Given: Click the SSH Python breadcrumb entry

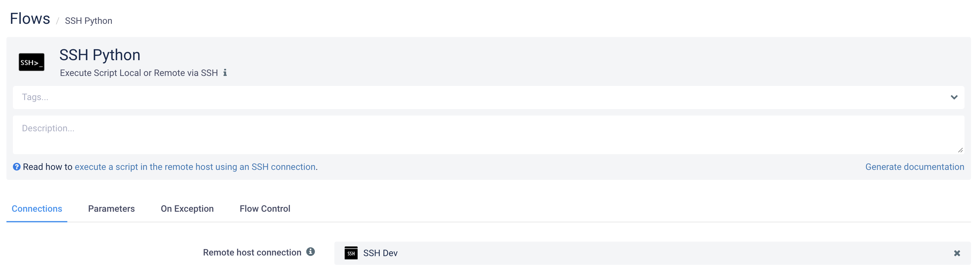Looking at the screenshot, I should pos(88,21).
